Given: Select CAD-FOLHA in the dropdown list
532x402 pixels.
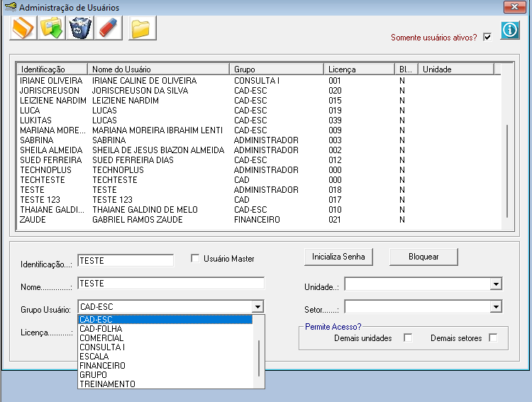Looking at the screenshot, I should 165,329.
